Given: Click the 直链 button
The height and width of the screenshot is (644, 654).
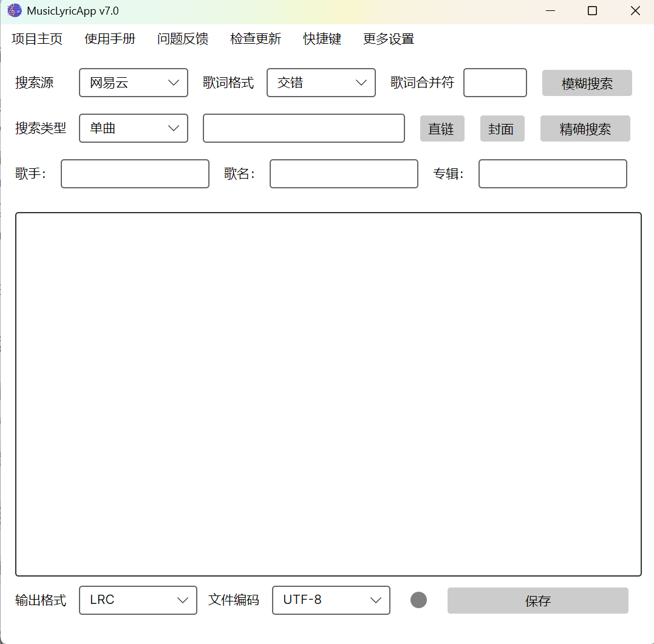Looking at the screenshot, I should point(442,129).
